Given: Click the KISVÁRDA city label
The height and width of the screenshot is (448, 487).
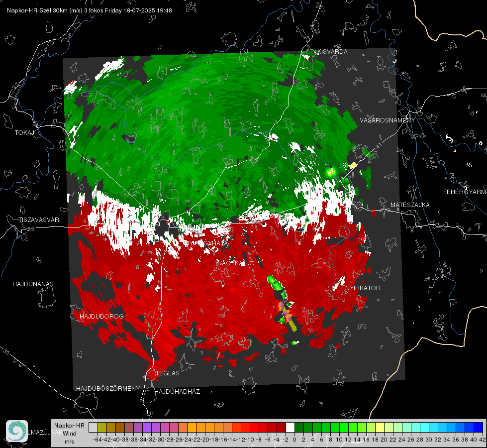Looking at the screenshot, I should tap(332, 52).
